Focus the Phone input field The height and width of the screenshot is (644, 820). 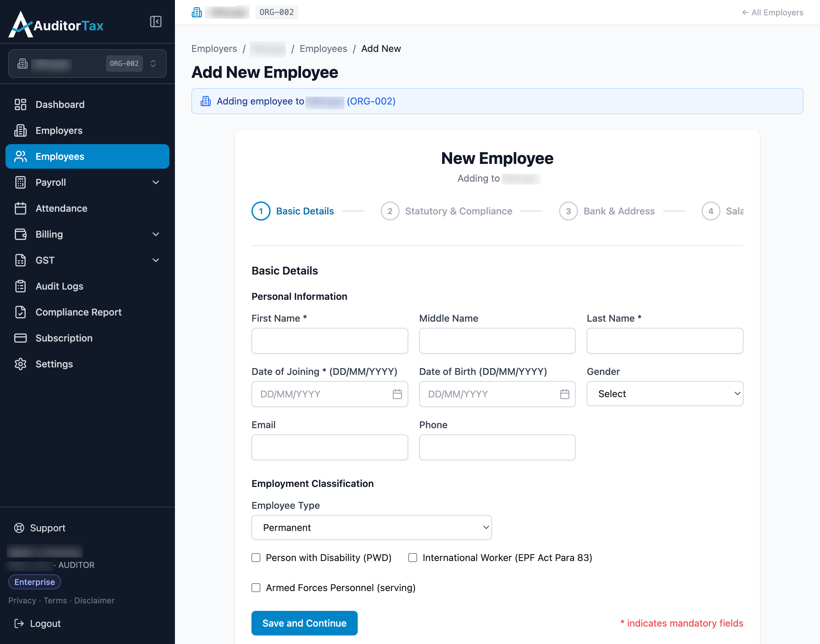pos(497,448)
